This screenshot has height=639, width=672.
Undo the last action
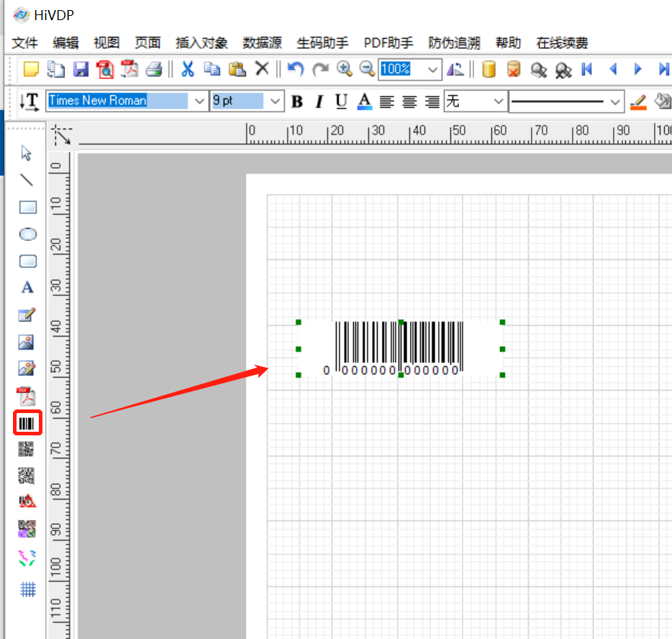pyautogui.click(x=296, y=68)
